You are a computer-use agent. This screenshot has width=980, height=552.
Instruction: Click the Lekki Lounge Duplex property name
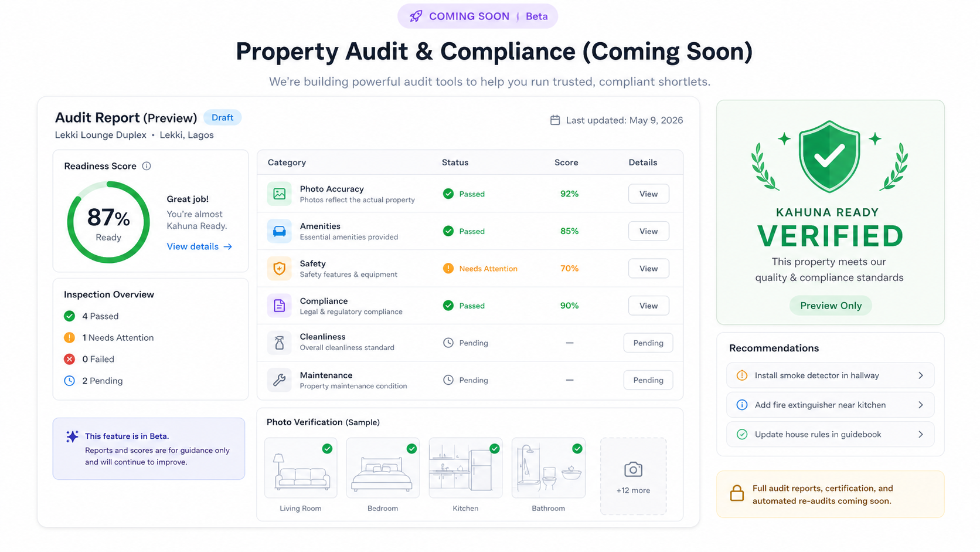click(101, 135)
